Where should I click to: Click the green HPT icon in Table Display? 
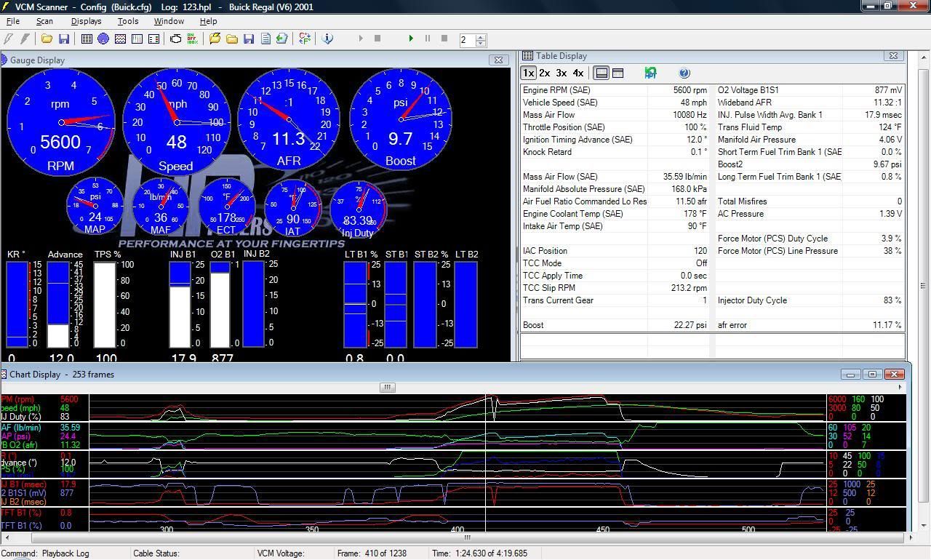click(x=651, y=73)
